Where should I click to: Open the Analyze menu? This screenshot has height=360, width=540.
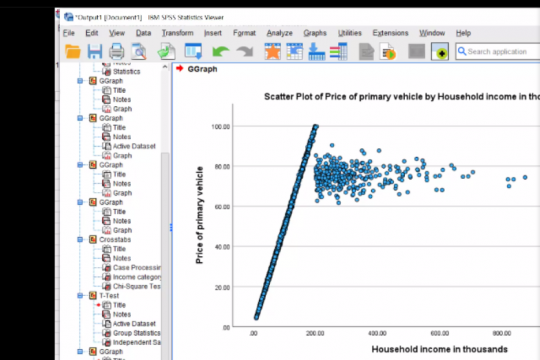pos(279,33)
